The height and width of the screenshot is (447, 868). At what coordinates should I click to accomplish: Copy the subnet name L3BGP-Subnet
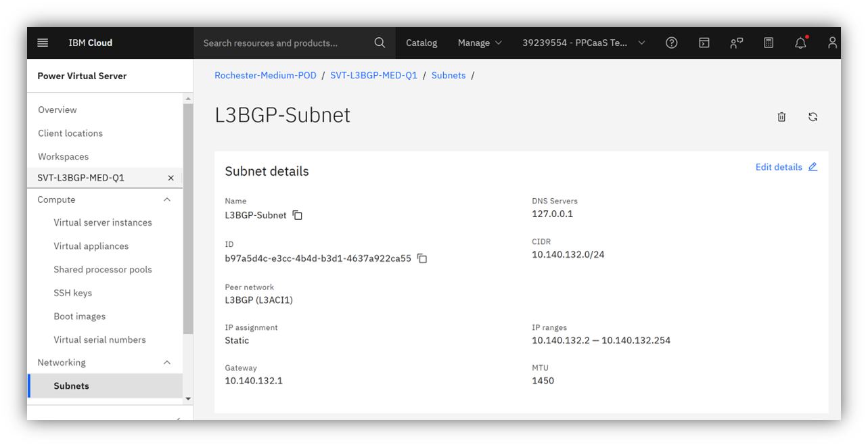click(x=297, y=215)
